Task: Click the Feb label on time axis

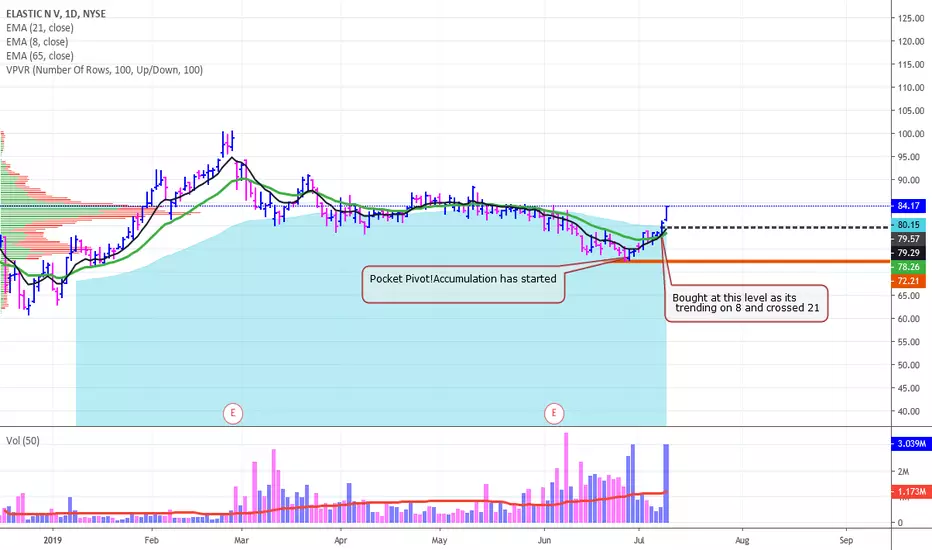Action: [x=152, y=540]
